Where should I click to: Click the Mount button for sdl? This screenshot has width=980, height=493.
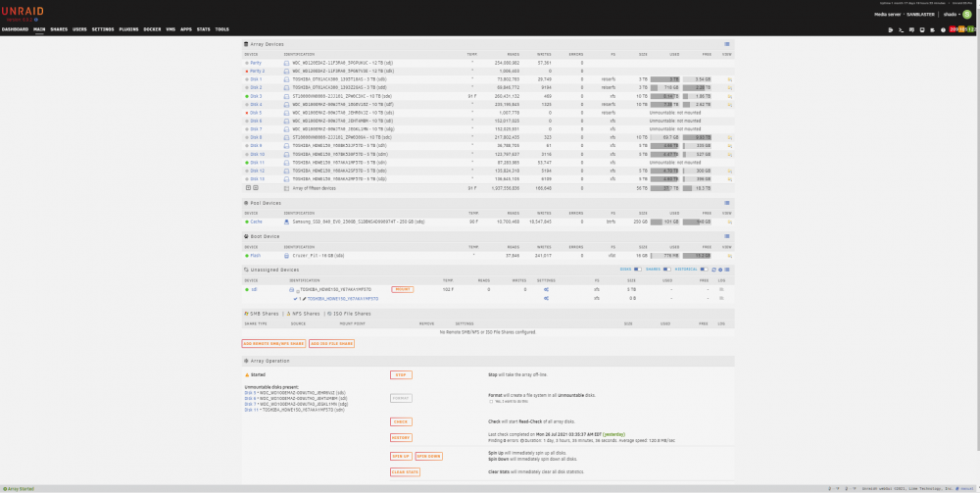tap(403, 289)
